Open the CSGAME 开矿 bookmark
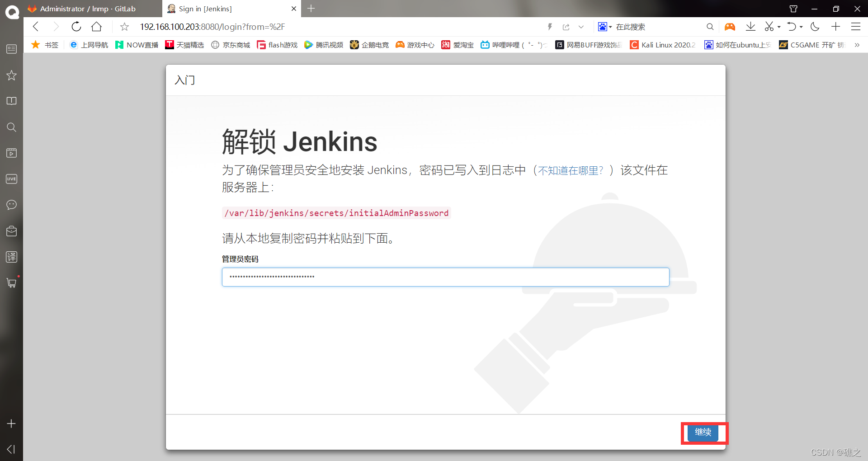Screen dimensions: 868x461 tap(812, 45)
